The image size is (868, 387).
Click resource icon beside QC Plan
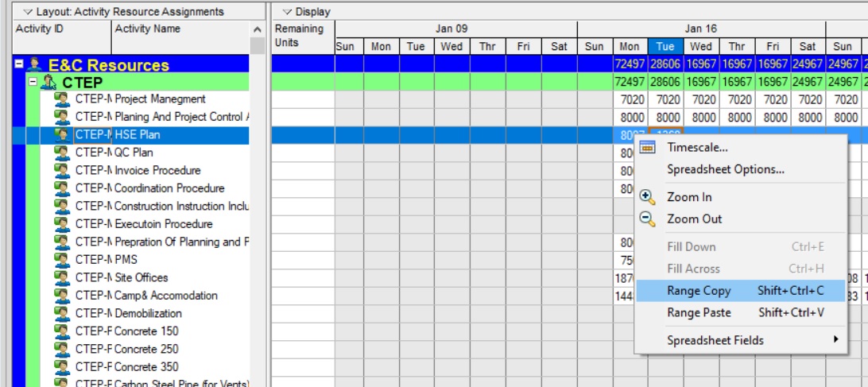[62, 153]
